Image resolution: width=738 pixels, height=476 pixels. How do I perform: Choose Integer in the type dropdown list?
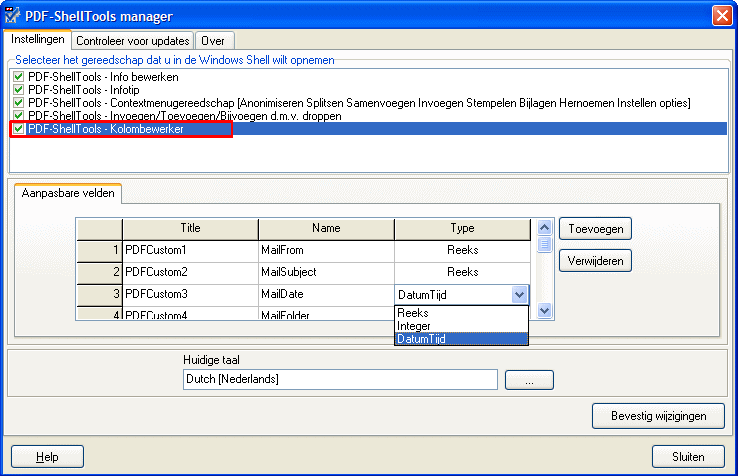coord(461,326)
